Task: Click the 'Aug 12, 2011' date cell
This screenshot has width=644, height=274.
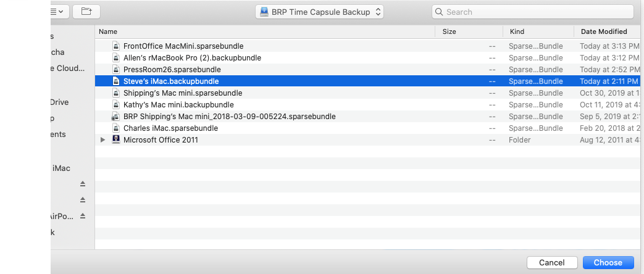Action: (x=609, y=139)
